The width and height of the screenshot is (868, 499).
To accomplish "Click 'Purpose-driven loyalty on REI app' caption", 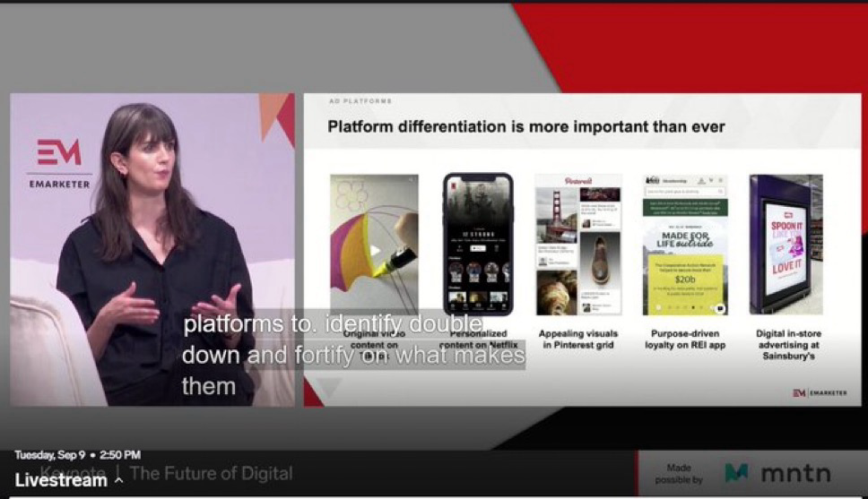I will click(x=685, y=340).
